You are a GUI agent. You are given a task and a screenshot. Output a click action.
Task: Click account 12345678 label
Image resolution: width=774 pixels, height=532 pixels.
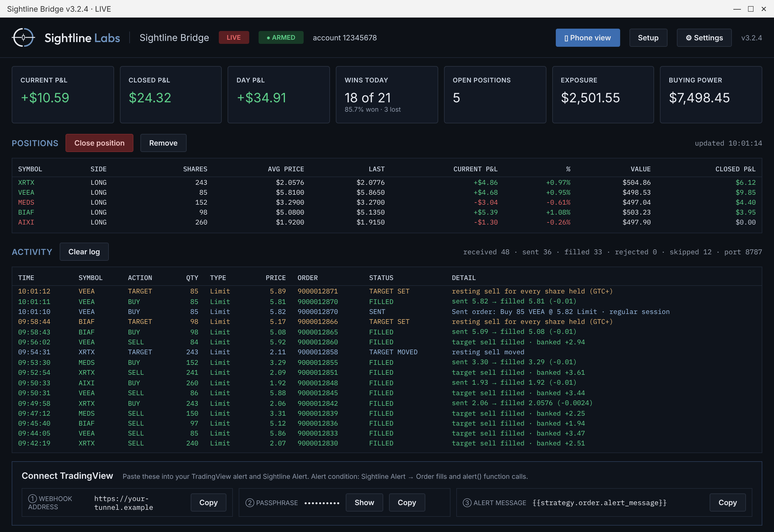[345, 38]
